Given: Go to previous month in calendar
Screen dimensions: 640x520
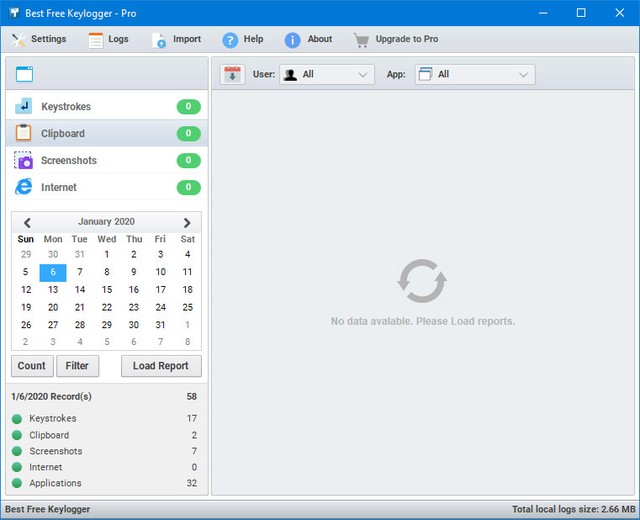Looking at the screenshot, I should (x=27, y=223).
